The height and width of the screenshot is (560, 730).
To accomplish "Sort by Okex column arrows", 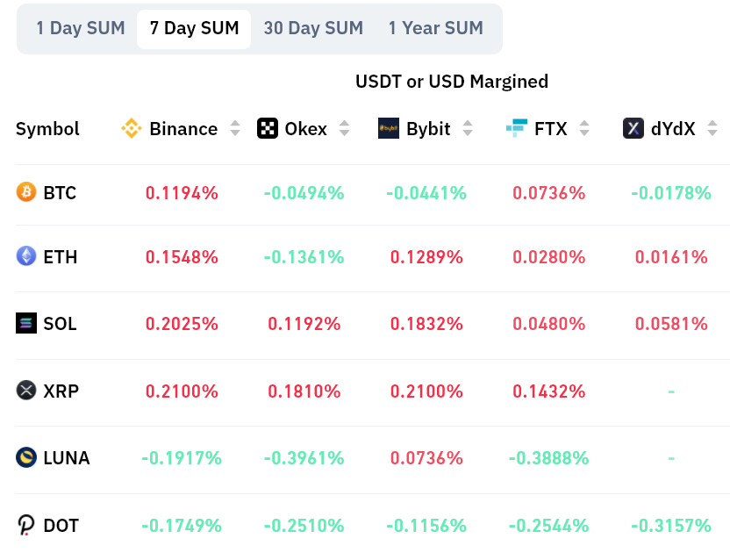I will tap(345, 129).
